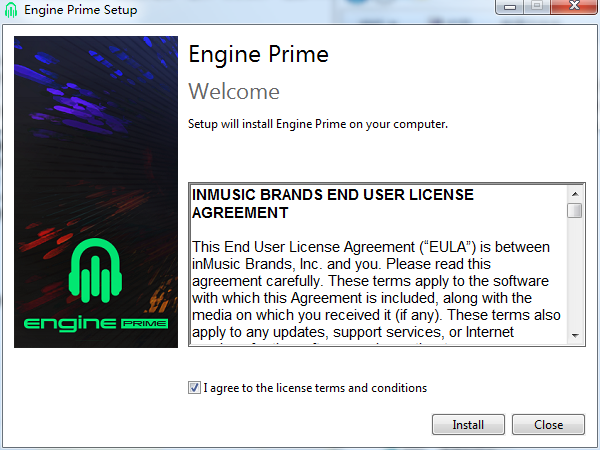Click the license scrollbar thumb

[575, 210]
